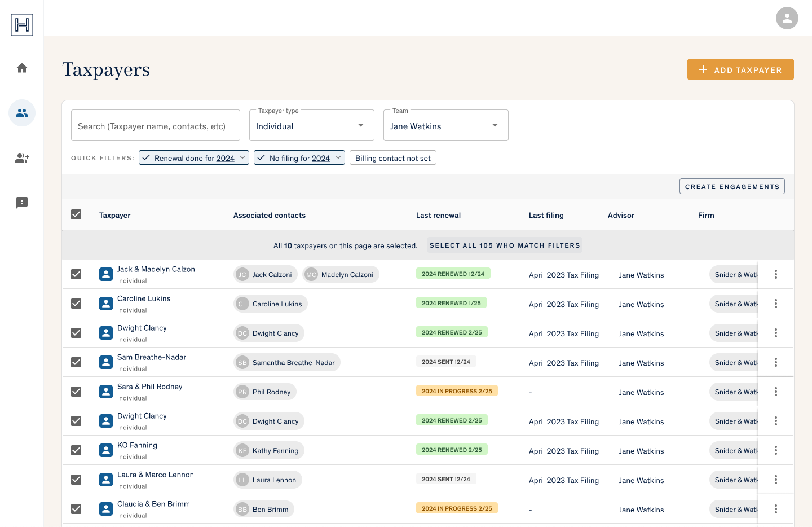Screen dimensions: 812x527
Task: Click the H logo in the sidebar
Action: pos(22,25)
